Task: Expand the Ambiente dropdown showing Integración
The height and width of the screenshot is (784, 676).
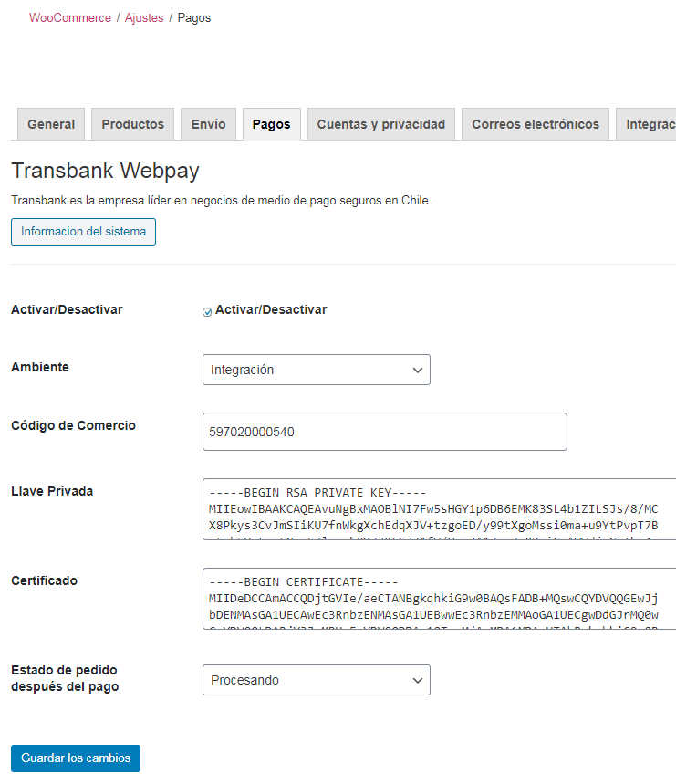Action: click(x=316, y=371)
